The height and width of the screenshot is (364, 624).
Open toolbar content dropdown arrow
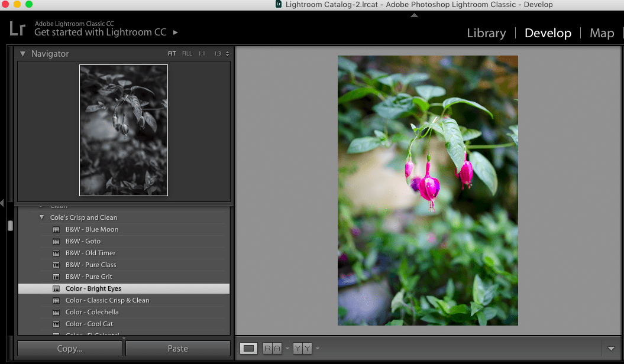coord(611,349)
